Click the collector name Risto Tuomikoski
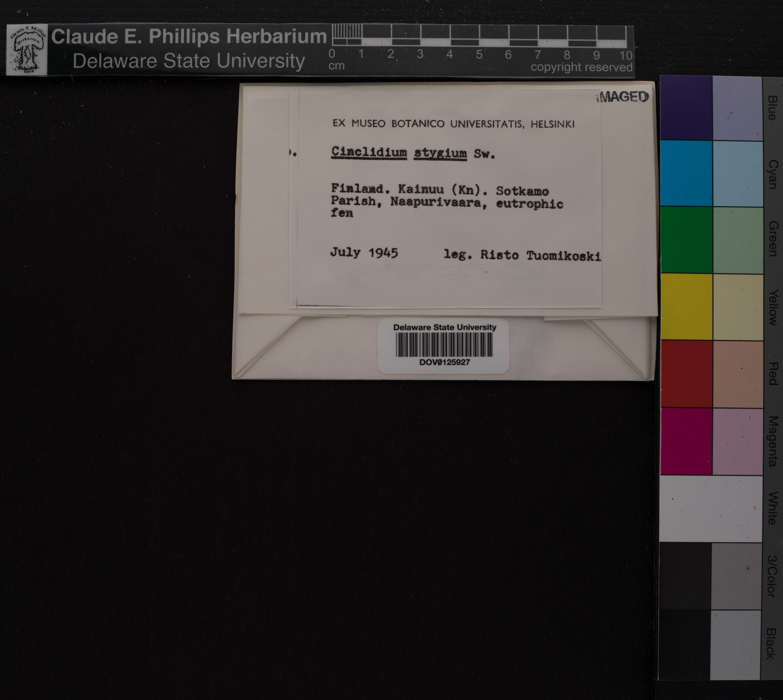This screenshot has width=783, height=700. click(x=540, y=255)
